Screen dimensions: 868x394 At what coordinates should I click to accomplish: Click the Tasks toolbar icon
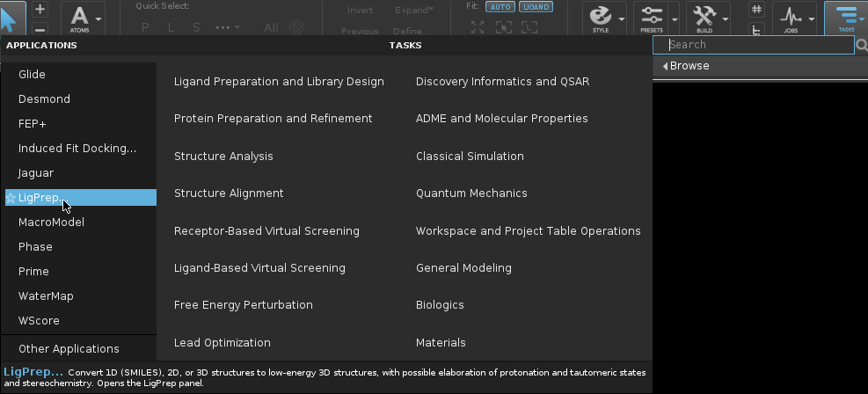tap(846, 16)
